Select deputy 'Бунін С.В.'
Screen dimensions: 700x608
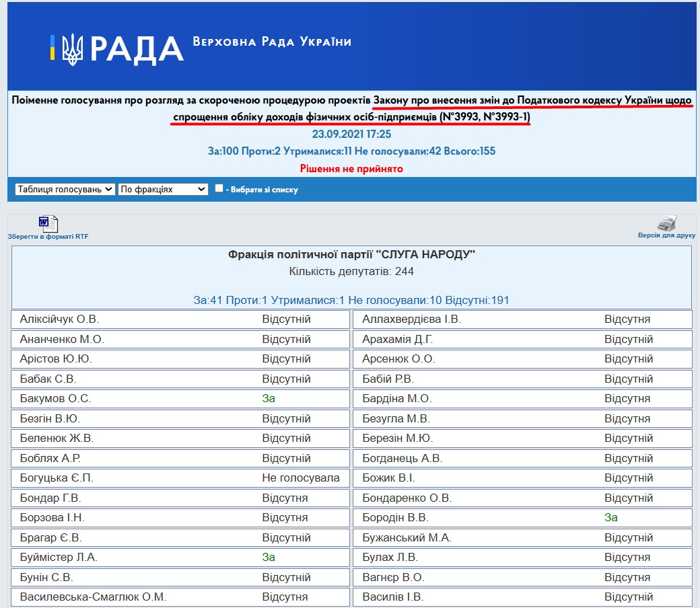[x=46, y=578]
